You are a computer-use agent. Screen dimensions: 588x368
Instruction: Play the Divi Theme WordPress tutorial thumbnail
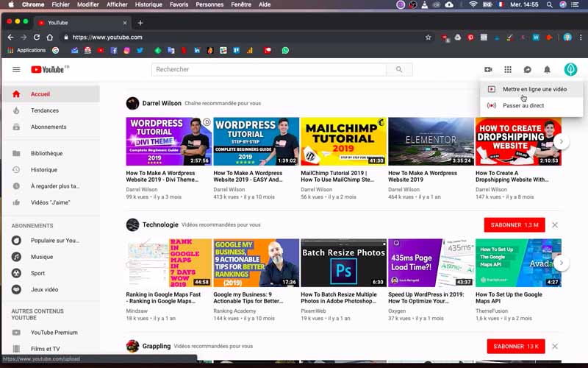click(x=169, y=141)
